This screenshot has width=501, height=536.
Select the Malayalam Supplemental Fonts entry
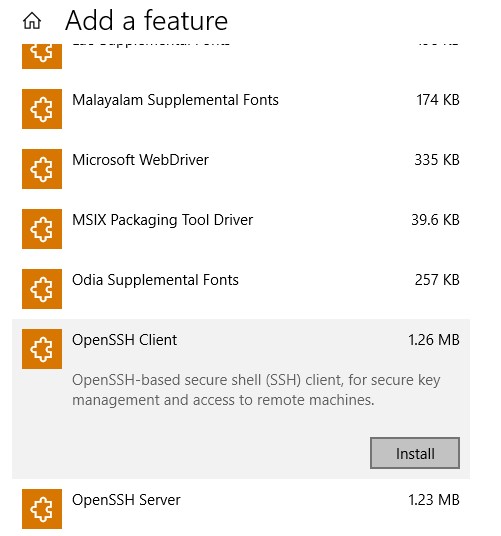[241, 109]
